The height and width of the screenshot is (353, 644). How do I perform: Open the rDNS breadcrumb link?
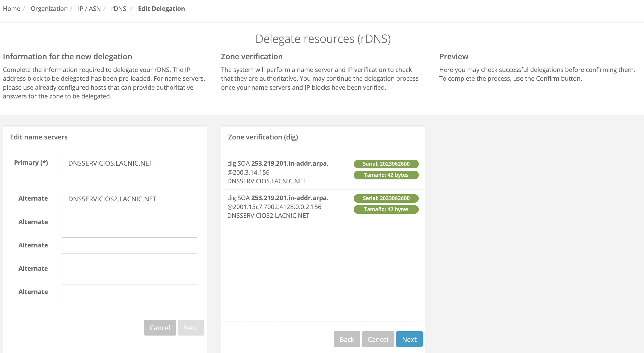tap(118, 9)
